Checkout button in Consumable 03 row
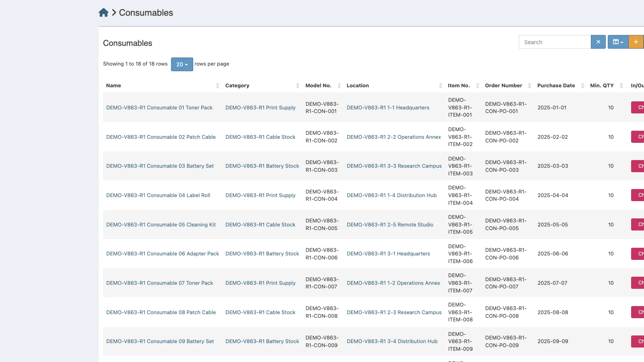The image size is (644, 362). click(638, 166)
